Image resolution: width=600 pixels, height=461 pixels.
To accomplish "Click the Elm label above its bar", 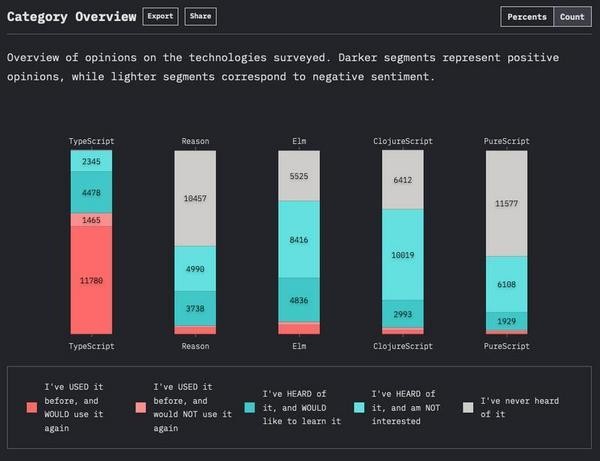I will [299, 141].
